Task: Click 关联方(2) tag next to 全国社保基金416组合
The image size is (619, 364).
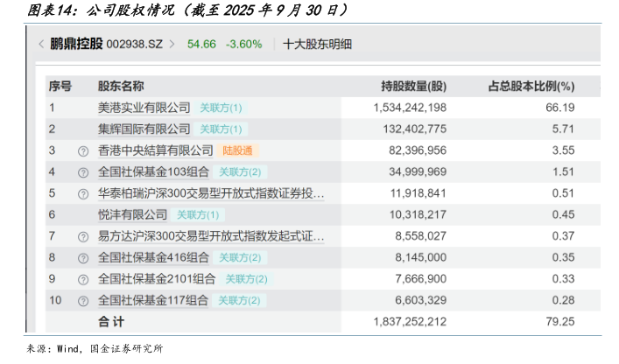Action: (x=239, y=257)
